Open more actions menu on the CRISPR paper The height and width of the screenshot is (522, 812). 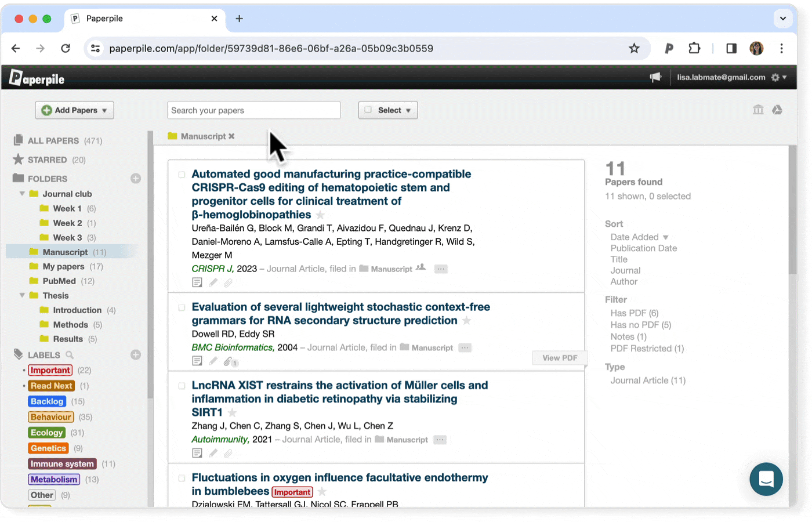point(441,269)
